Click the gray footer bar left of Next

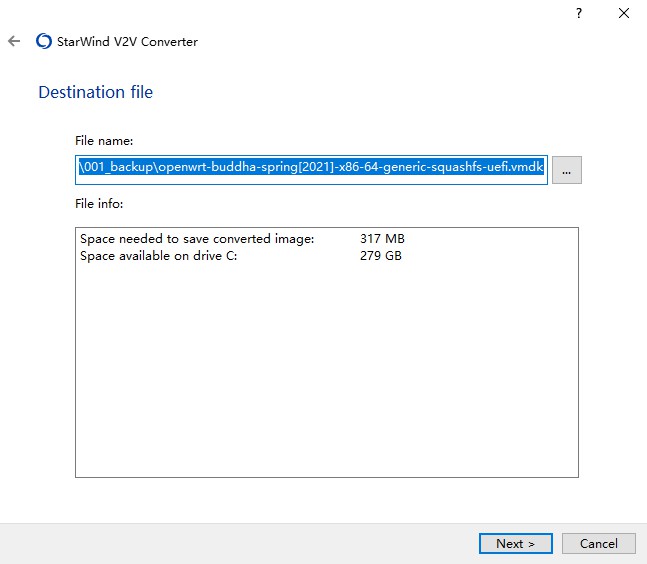(x=240, y=544)
